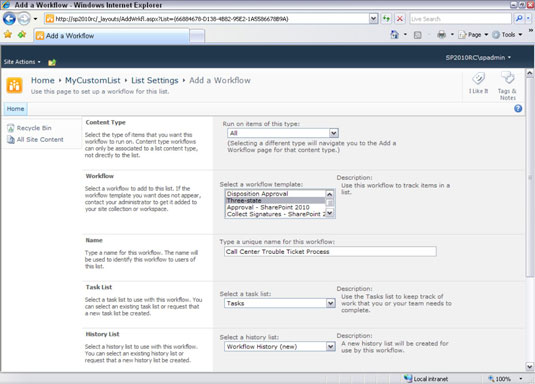Image resolution: width=535 pixels, height=384 pixels.
Task: Open the IE Home page icon
Action: coord(394,34)
